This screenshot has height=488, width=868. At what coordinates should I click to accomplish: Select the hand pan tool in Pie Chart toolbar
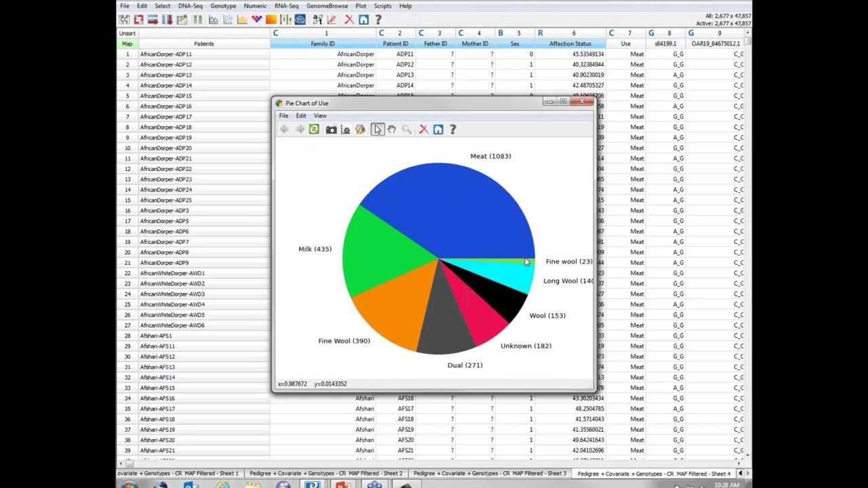[x=391, y=129]
